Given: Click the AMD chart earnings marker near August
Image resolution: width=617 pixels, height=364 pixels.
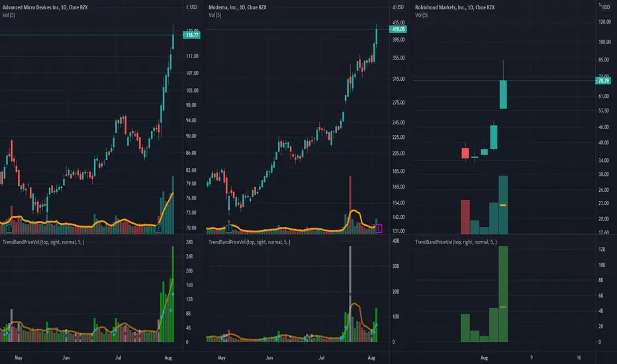Looking at the screenshot, I should pyautogui.click(x=159, y=228).
